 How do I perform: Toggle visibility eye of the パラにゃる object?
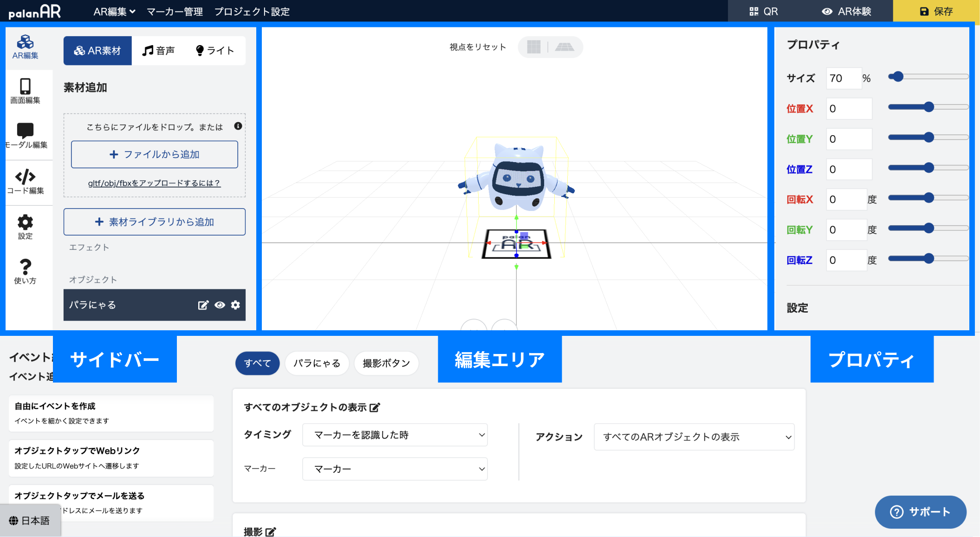point(220,305)
